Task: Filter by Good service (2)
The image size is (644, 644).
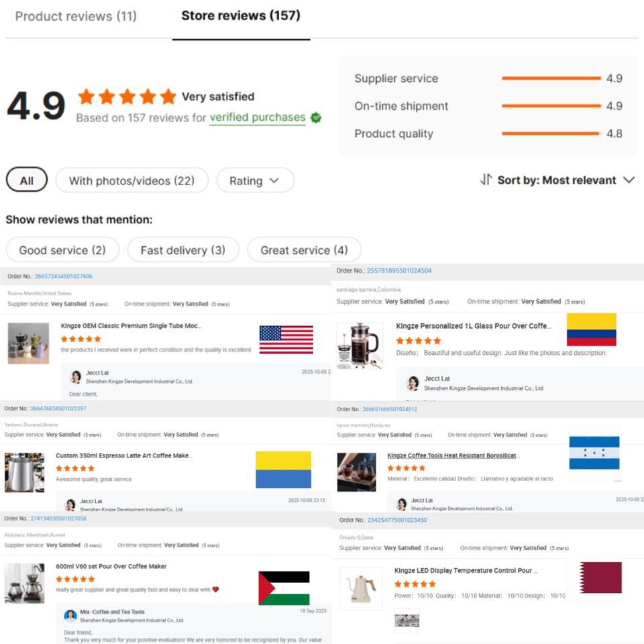Action: (x=62, y=250)
